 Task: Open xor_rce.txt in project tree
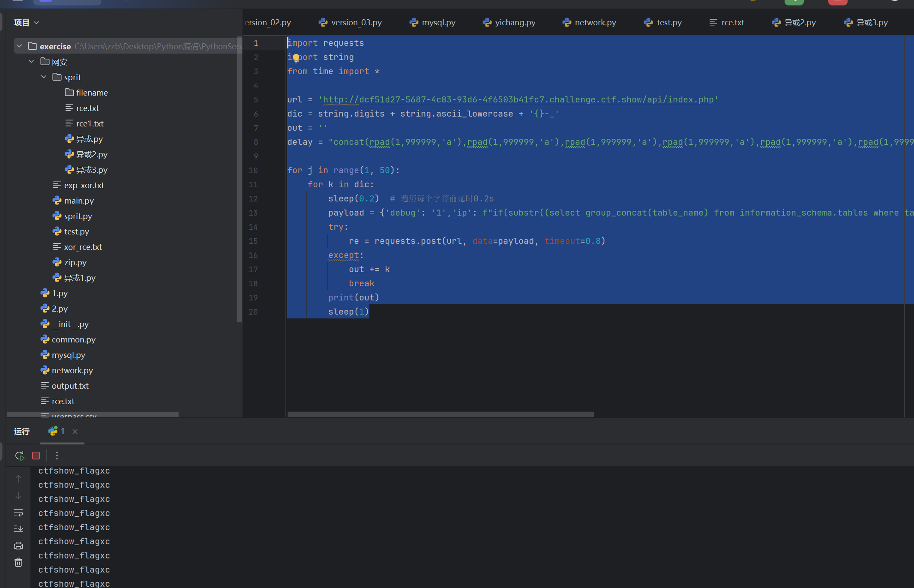point(83,247)
